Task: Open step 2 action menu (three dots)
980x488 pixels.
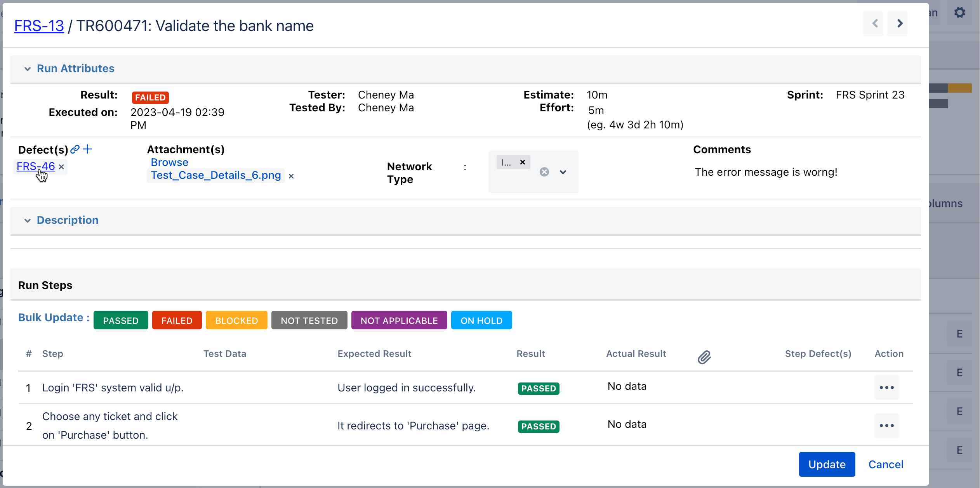Action: click(886, 426)
